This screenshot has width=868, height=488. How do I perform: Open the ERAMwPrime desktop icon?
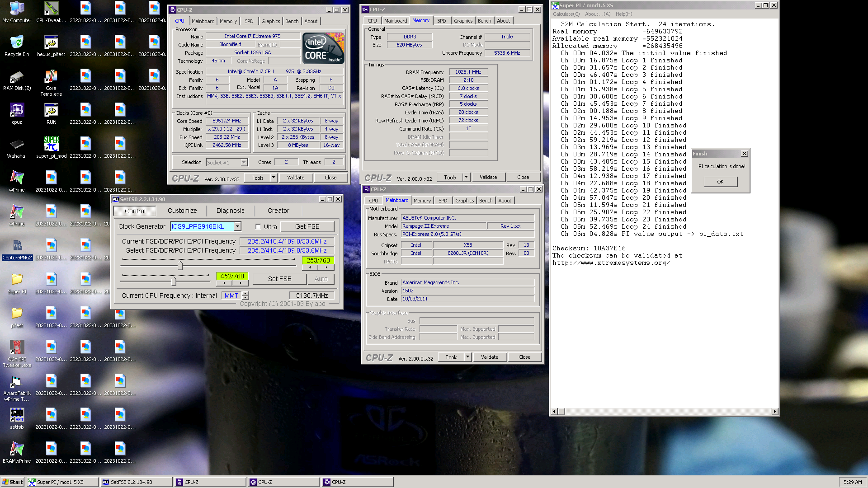coord(17,452)
